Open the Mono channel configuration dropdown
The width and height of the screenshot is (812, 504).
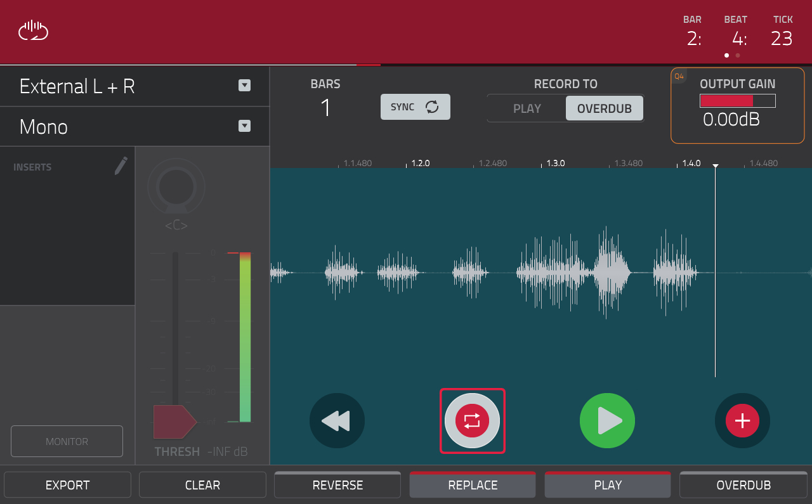(244, 126)
